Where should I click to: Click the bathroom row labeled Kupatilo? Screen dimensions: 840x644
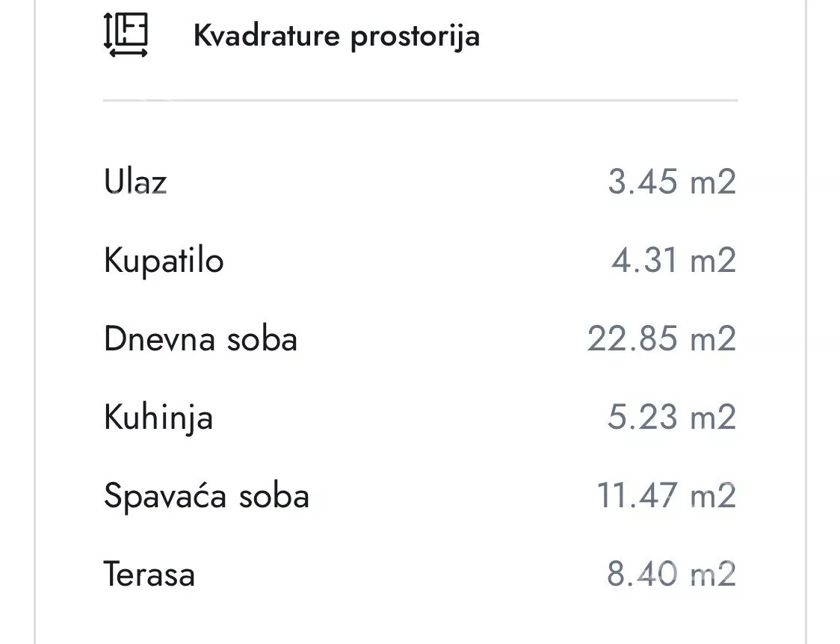(x=164, y=260)
